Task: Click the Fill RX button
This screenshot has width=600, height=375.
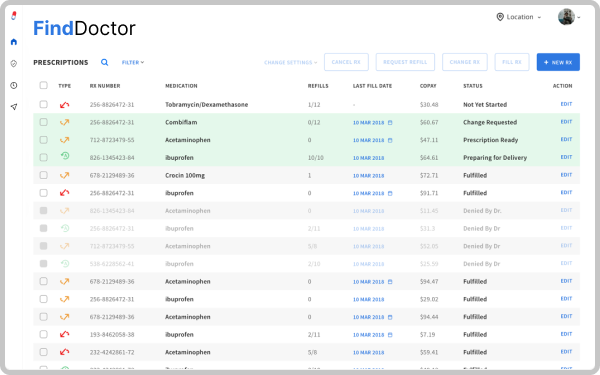Action: click(x=512, y=62)
